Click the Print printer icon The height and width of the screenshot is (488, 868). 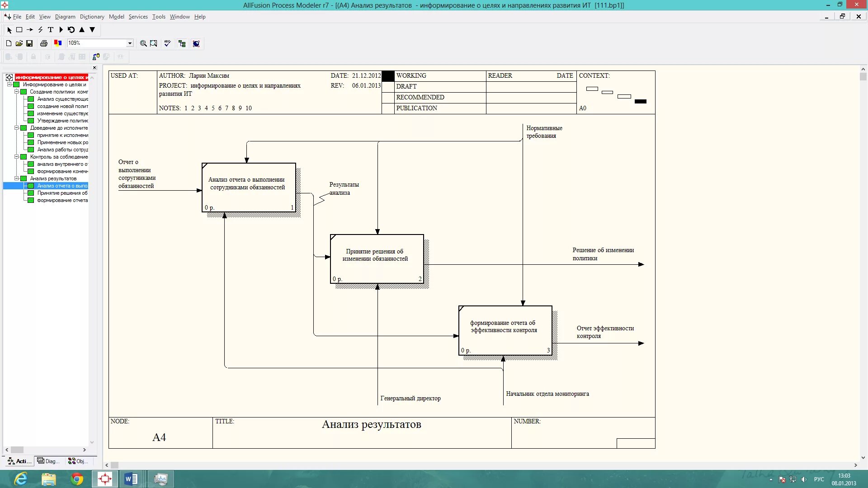(x=44, y=43)
